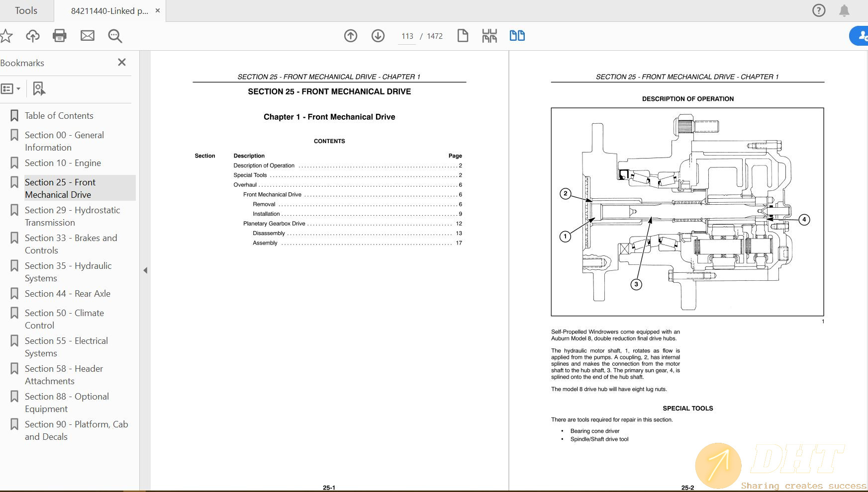Send file by email envelope icon
The width and height of the screenshot is (868, 492).
pyautogui.click(x=88, y=36)
